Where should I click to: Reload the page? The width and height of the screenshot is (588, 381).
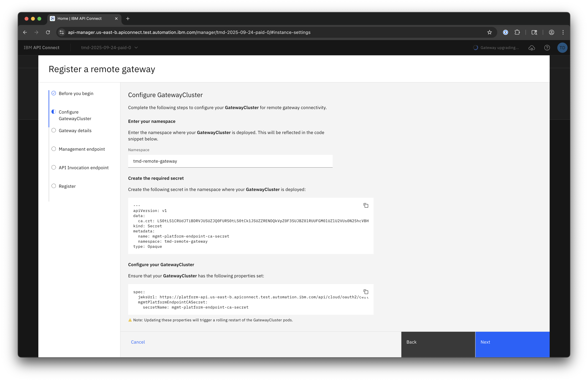pos(48,32)
